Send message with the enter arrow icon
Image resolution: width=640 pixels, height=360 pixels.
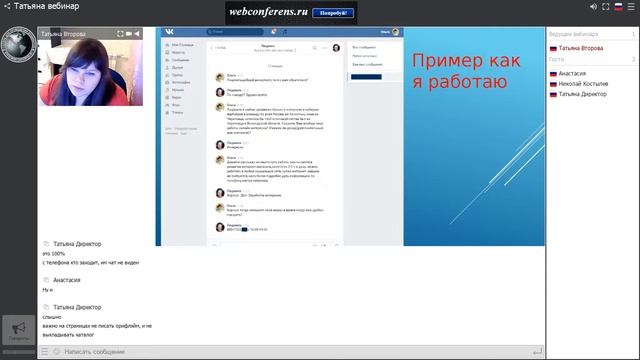[x=538, y=351]
